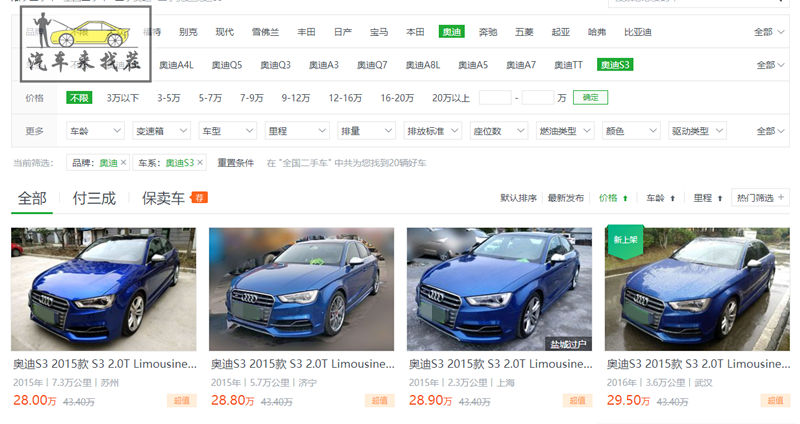Choose brand 宝马
This screenshot has width=800, height=424.
tap(379, 32)
